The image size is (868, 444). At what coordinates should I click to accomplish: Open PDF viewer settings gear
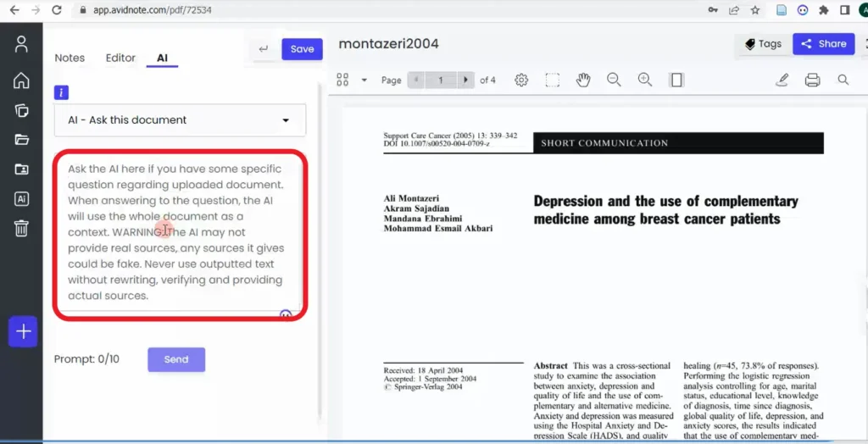(x=521, y=80)
